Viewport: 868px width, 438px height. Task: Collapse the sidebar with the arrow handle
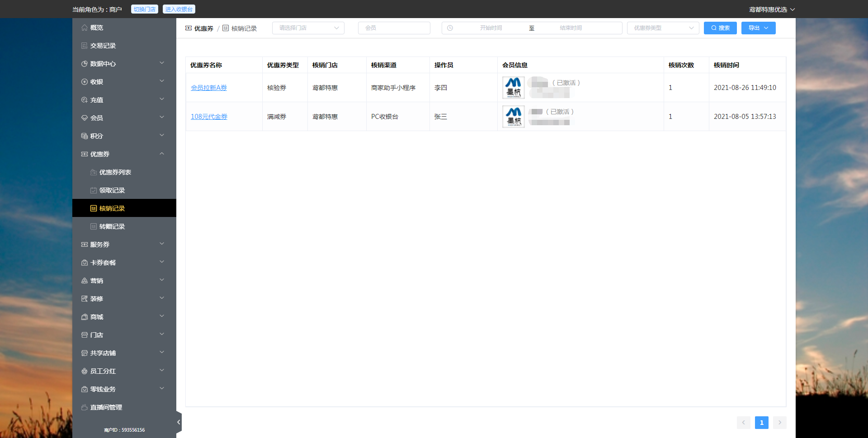tap(179, 422)
